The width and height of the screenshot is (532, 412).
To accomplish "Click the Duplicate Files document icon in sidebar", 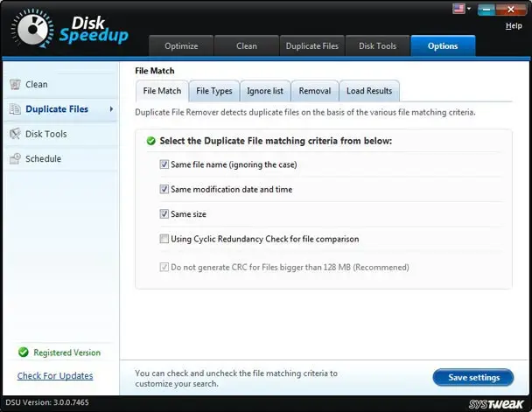I will pos(15,108).
